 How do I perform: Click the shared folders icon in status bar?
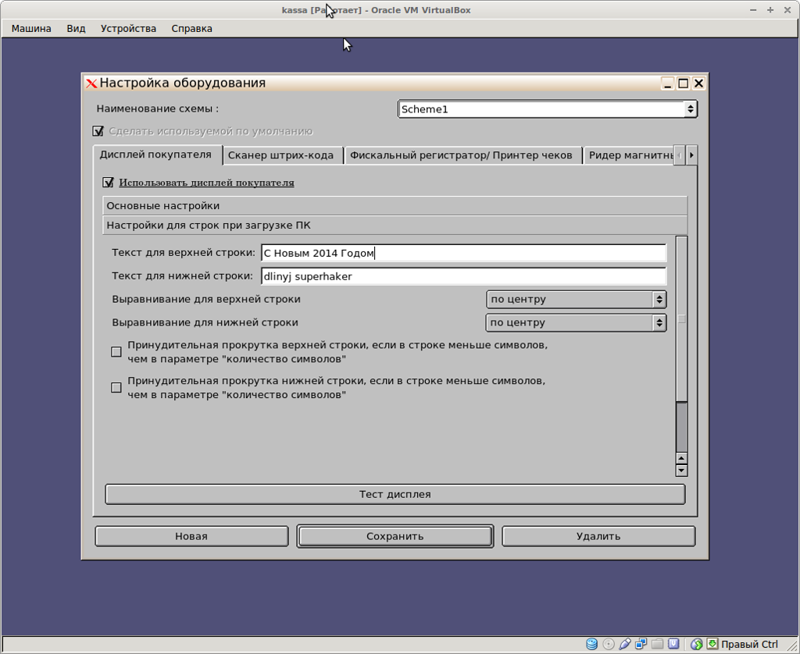point(657,644)
